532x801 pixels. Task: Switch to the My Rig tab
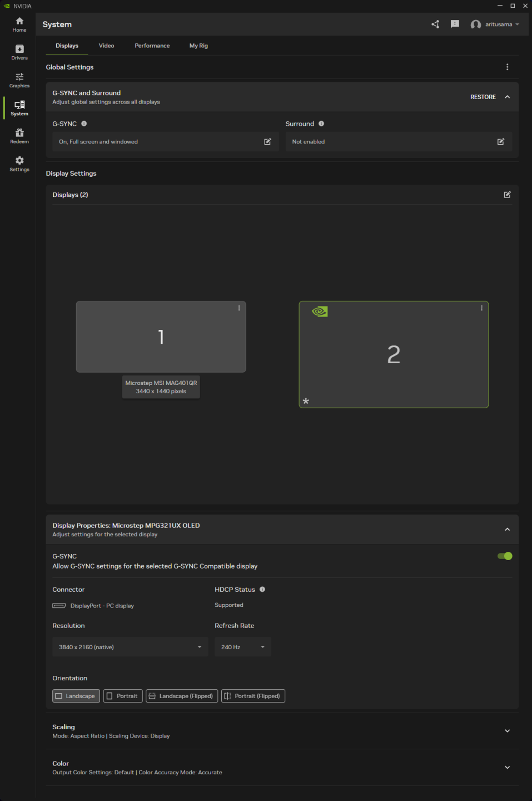pos(198,46)
